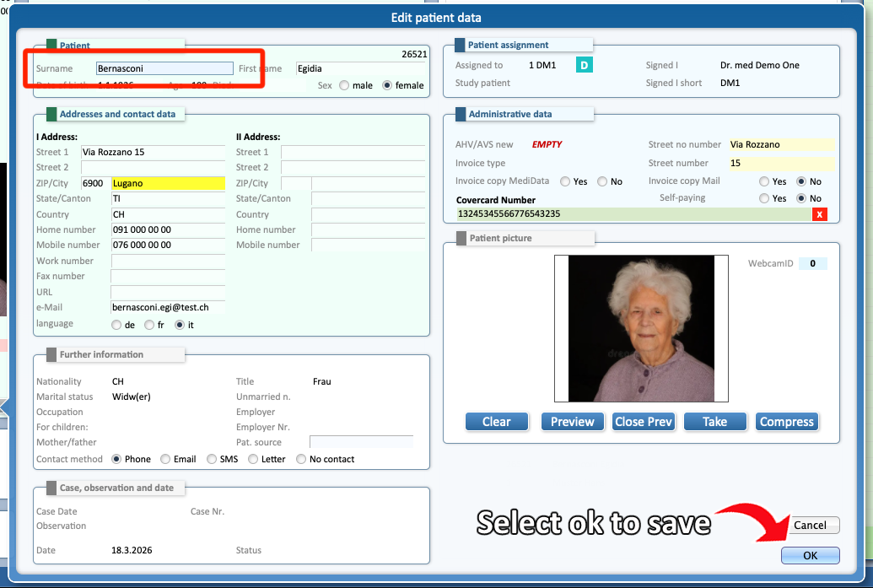
Task: Click the teal D badge next to 1 DM1
Action: (x=584, y=65)
